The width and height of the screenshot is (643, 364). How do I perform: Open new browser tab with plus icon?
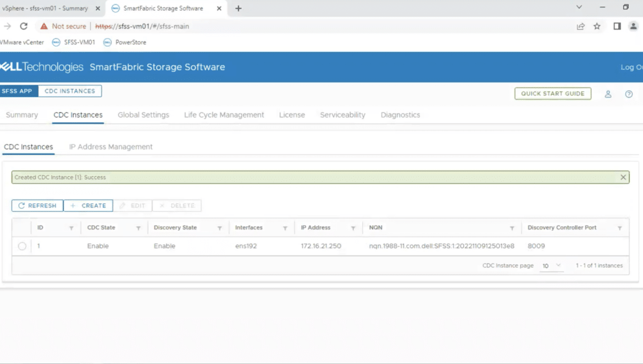239,8
